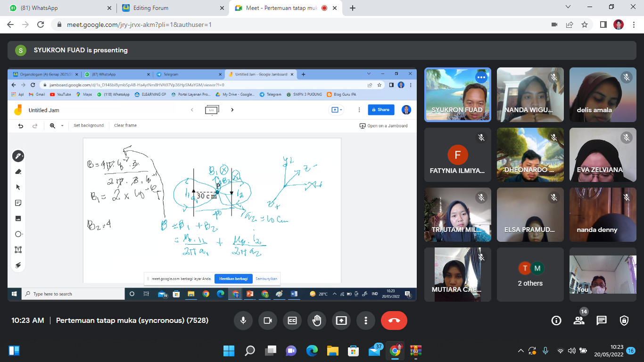Toggle the camera in Meet controls
The height and width of the screenshot is (362, 644).
point(268,321)
